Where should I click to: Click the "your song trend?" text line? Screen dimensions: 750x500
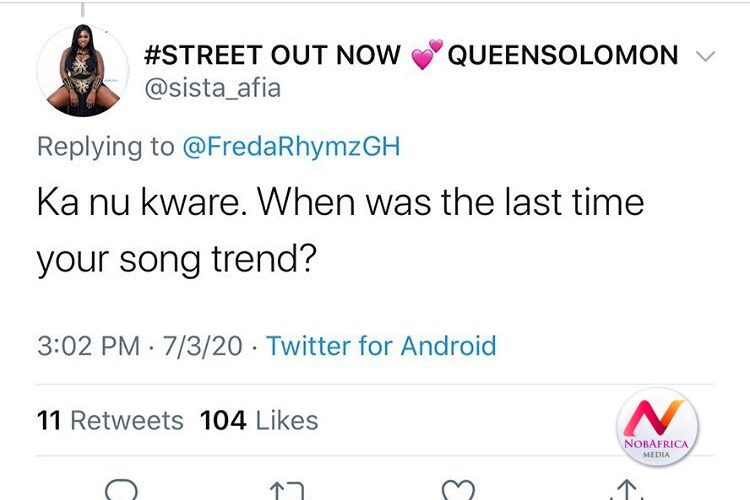176,260
